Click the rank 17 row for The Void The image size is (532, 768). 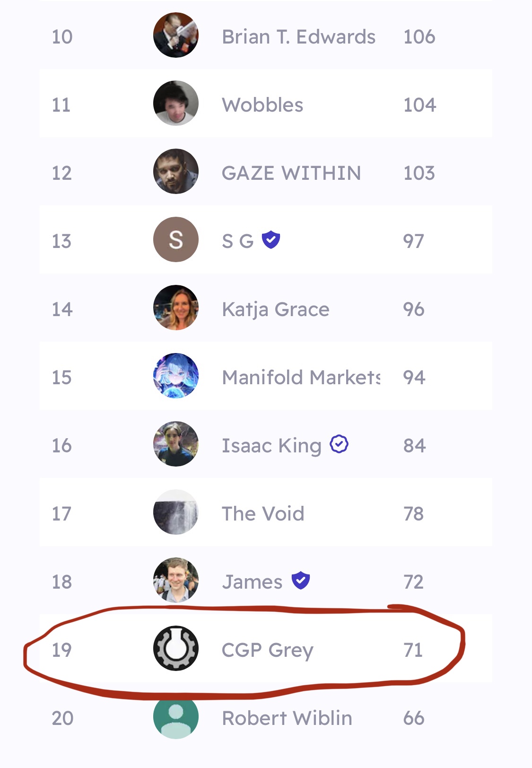[266, 512]
